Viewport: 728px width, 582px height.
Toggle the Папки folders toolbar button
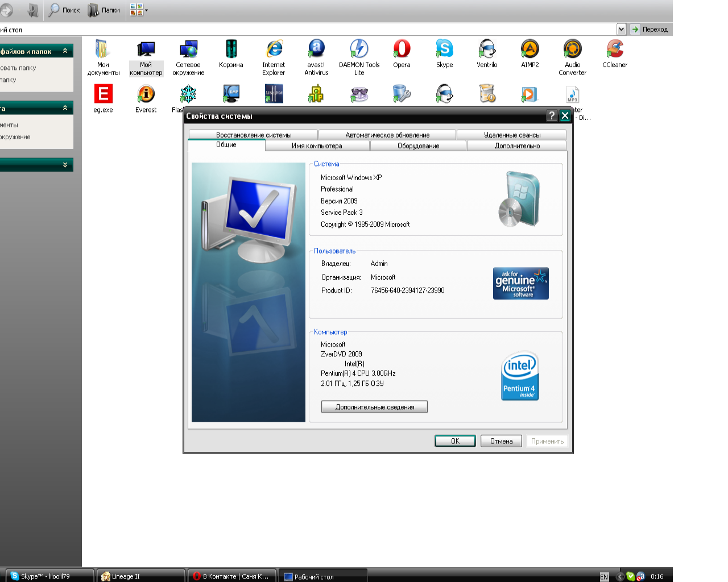(104, 10)
